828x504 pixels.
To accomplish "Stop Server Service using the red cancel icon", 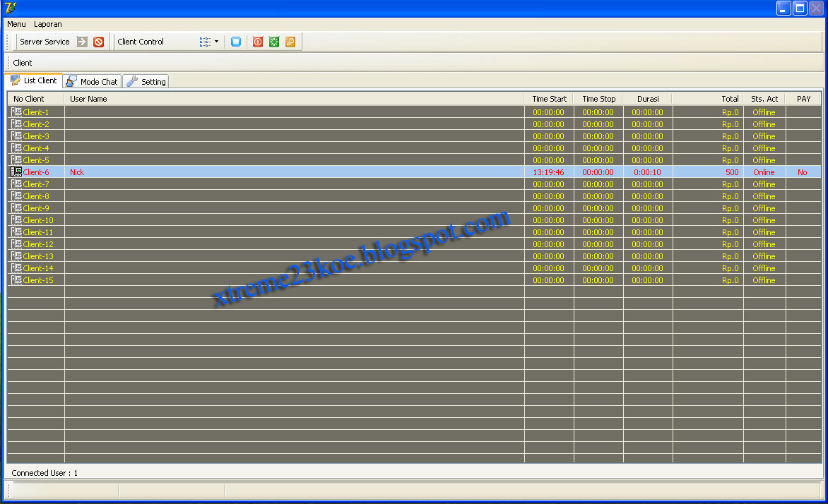I will pyautogui.click(x=99, y=42).
